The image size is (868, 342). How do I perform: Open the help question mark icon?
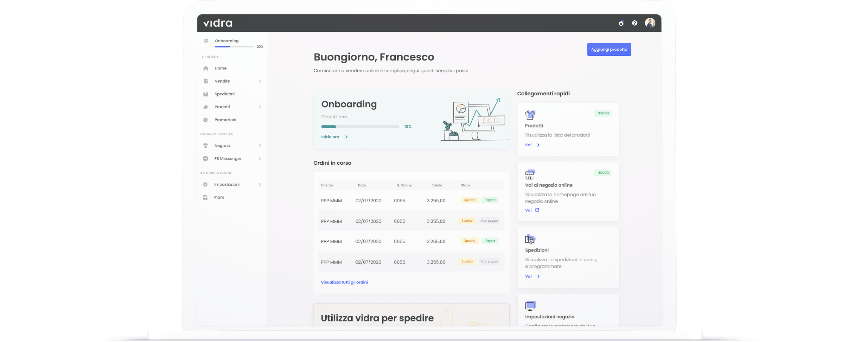coord(635,23)
